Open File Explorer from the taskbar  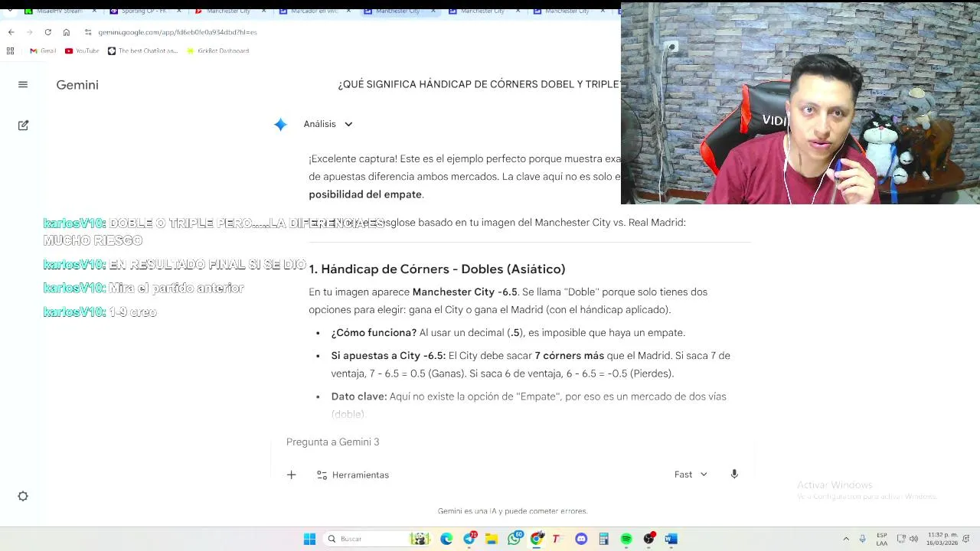491,539
